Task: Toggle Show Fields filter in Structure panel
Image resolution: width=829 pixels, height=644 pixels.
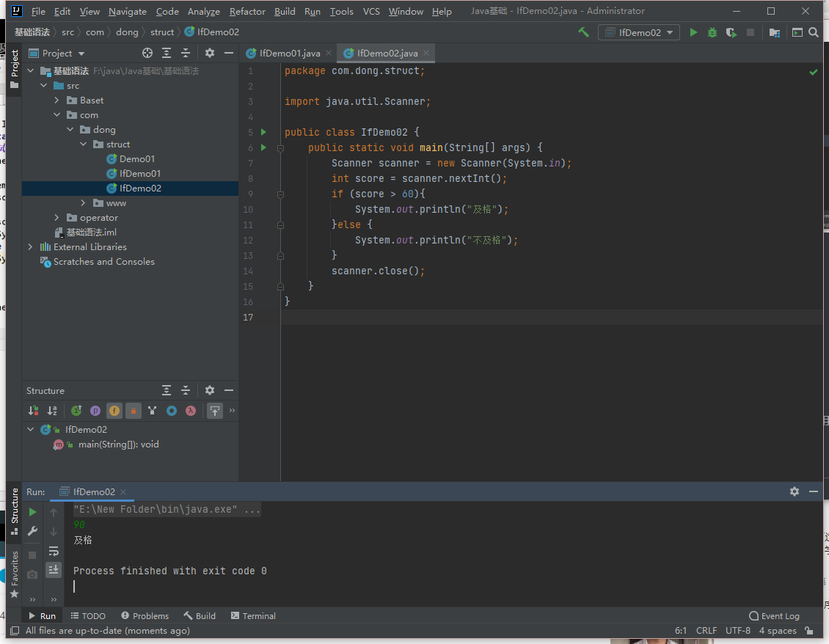Action: tap(114, 411)
